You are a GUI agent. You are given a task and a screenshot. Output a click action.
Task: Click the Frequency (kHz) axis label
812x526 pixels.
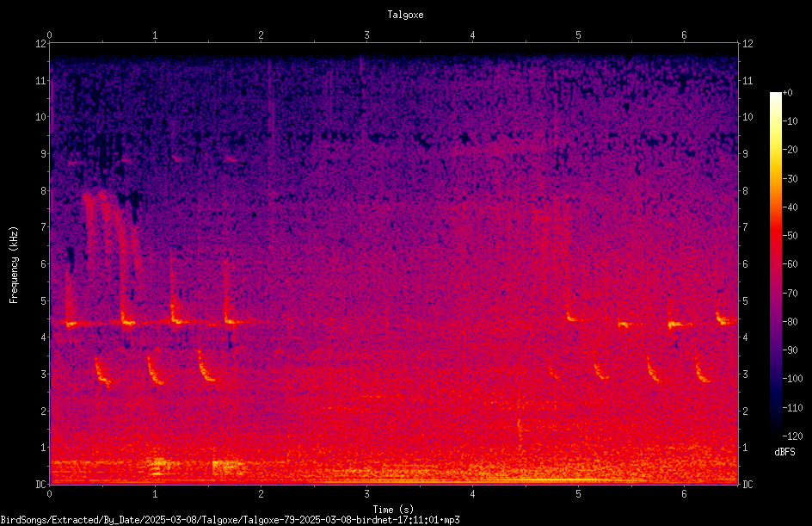(x=14, y=264)
